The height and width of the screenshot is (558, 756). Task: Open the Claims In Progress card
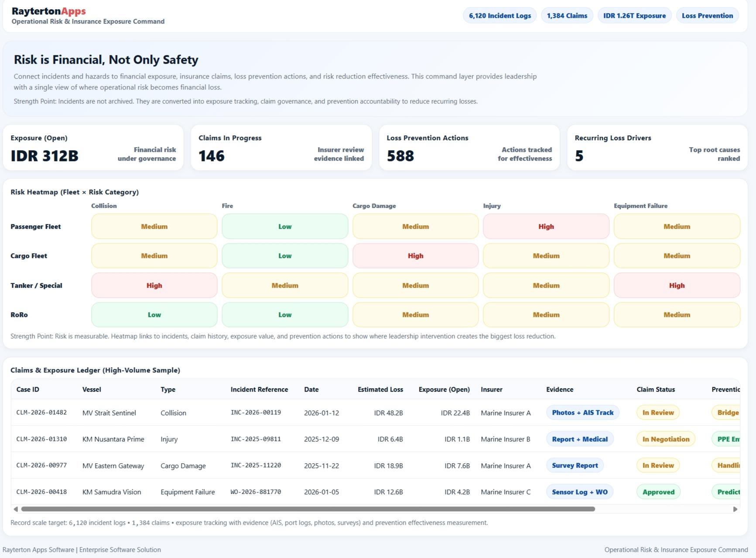click(x=281, y=148)
